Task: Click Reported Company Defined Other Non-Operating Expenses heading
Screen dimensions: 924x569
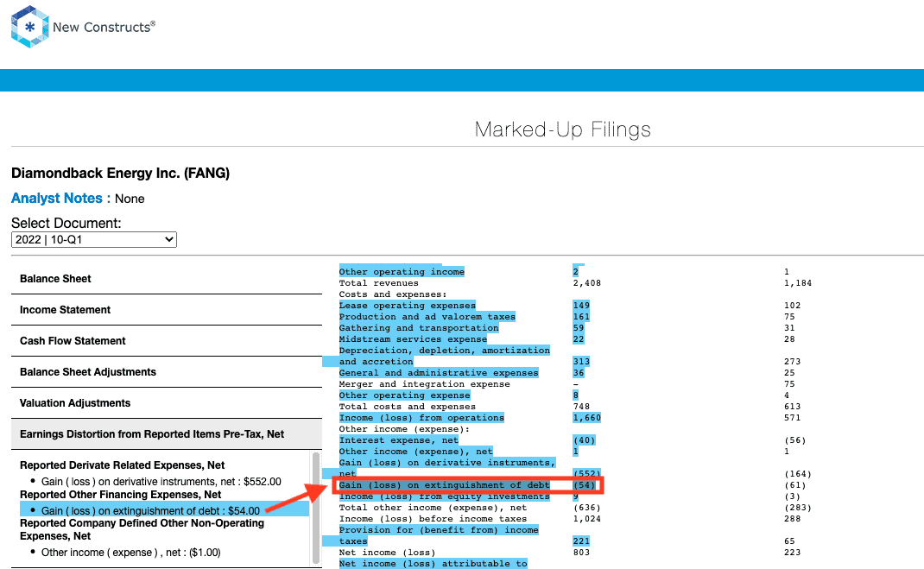Action: tap(142, 529)
